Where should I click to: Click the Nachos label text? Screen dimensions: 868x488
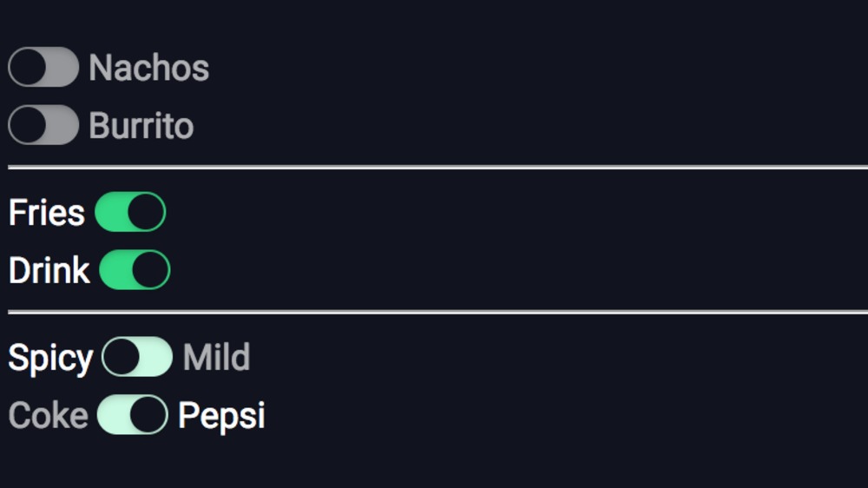tap(149, 68)
